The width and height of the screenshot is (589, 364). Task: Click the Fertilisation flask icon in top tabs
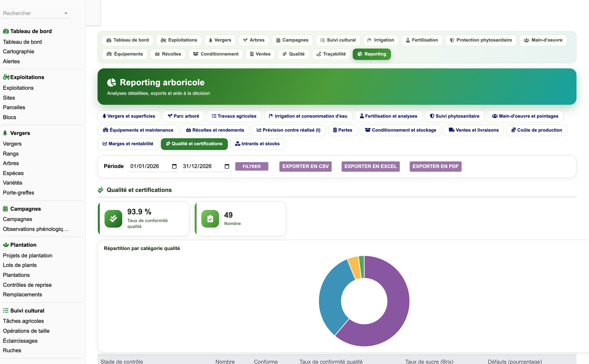tap(408, 40)
